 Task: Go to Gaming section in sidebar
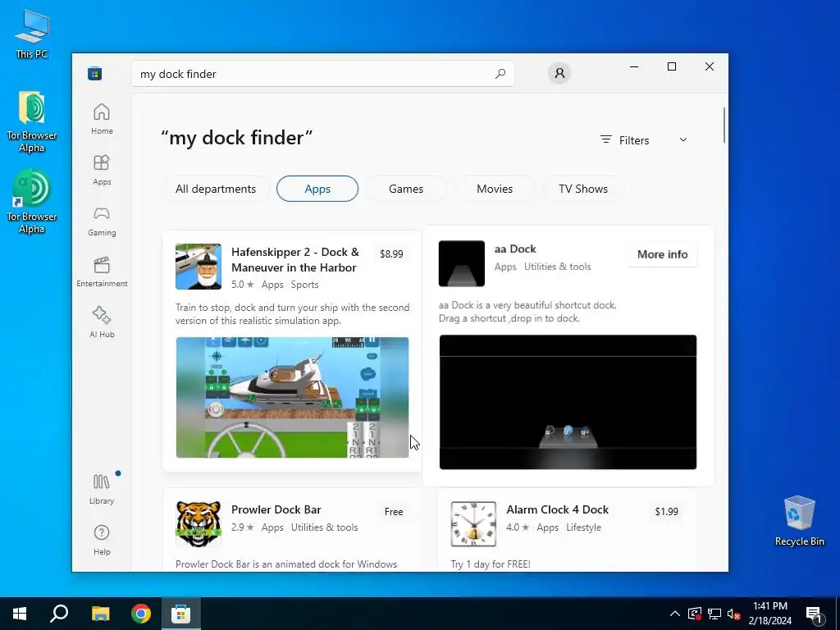[x=102, y=221]
